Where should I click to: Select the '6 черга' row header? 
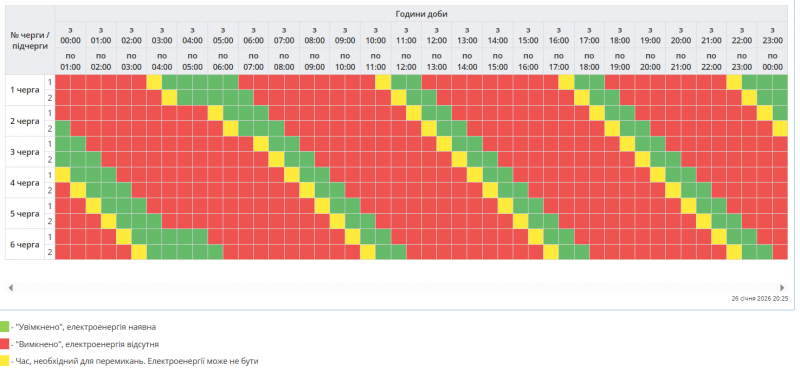(25, 244)
